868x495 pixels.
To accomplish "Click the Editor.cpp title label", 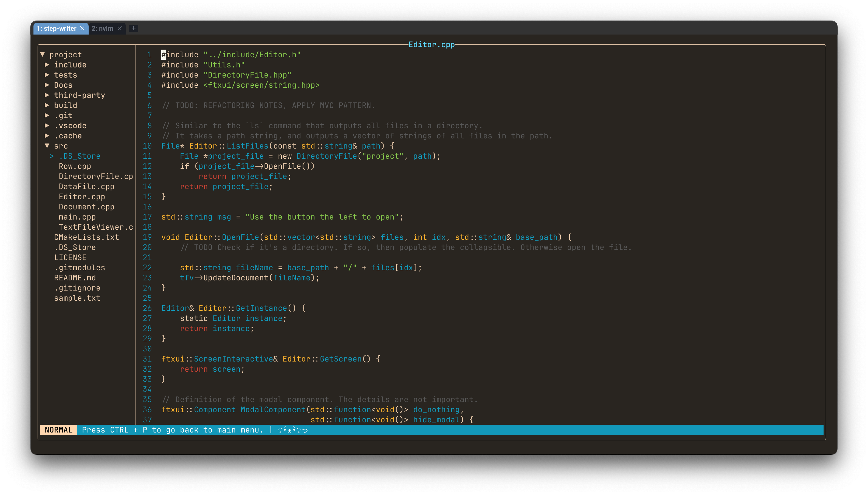I will point(431,44).
